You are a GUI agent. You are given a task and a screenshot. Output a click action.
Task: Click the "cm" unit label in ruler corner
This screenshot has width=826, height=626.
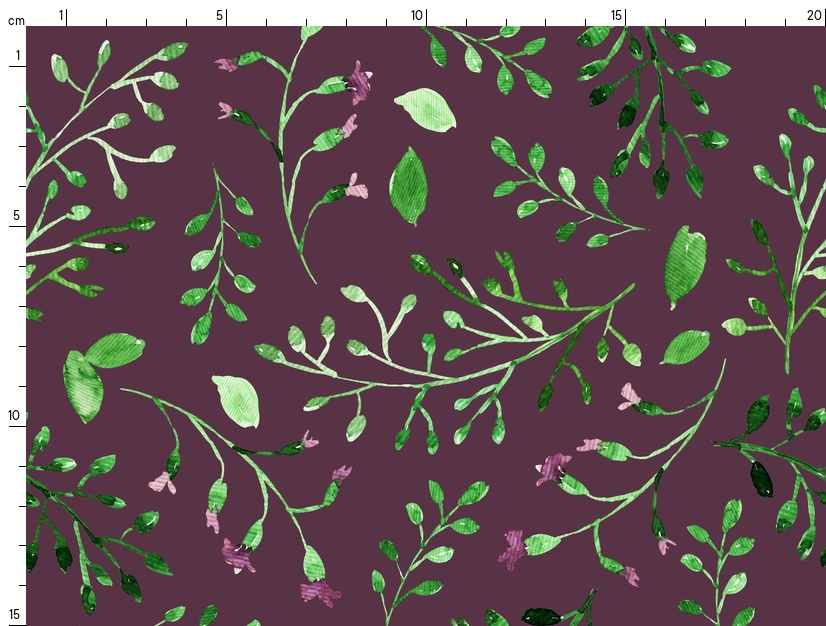click(15, 20)
